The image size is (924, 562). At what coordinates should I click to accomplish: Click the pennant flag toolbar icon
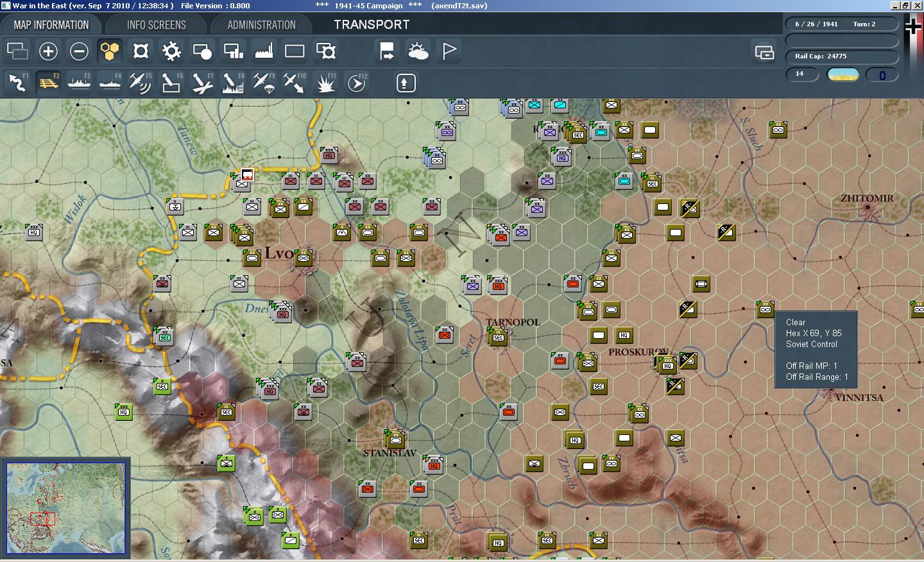[449, 51]
